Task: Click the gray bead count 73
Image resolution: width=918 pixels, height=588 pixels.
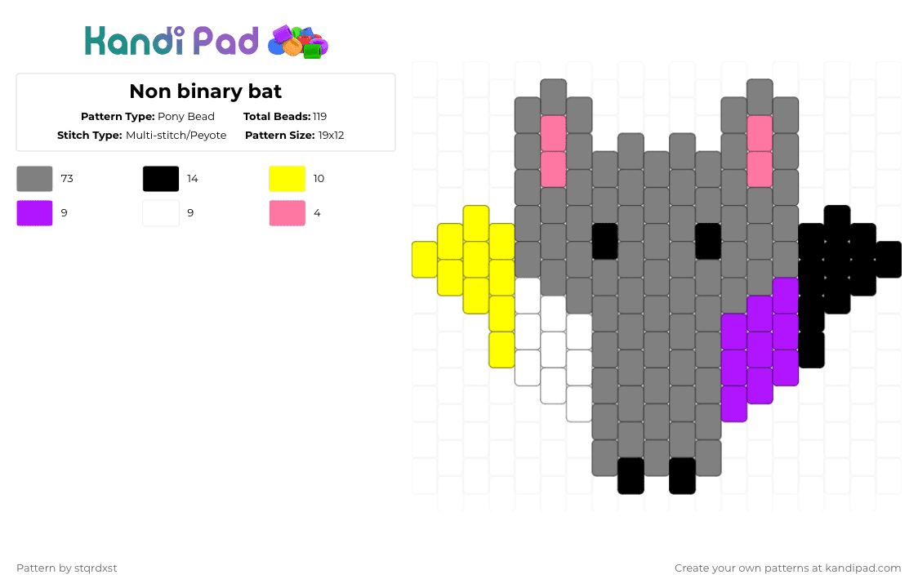Action: point(67,179)
